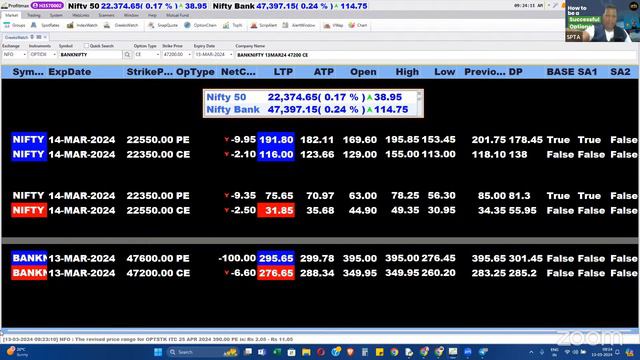Sort by the OpType column header
The height and width of the screenshot is (360, 640).
(195, 72)
